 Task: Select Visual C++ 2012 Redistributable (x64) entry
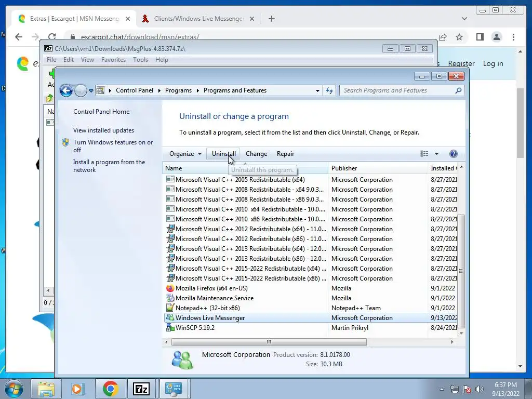(251, 229)
